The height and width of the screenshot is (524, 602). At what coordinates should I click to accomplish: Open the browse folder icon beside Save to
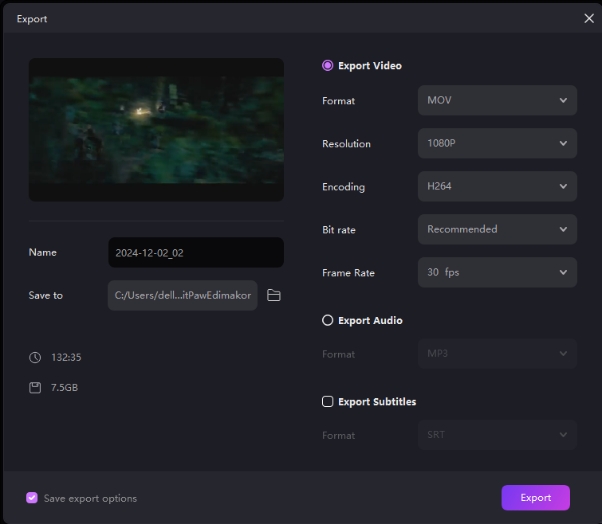pyautogui.click(x=273, y=295)
